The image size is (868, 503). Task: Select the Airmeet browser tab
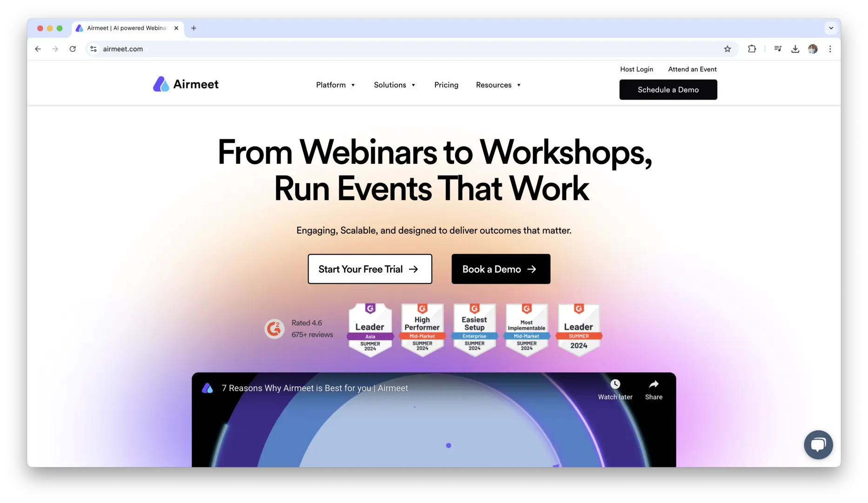click(128, 28)
